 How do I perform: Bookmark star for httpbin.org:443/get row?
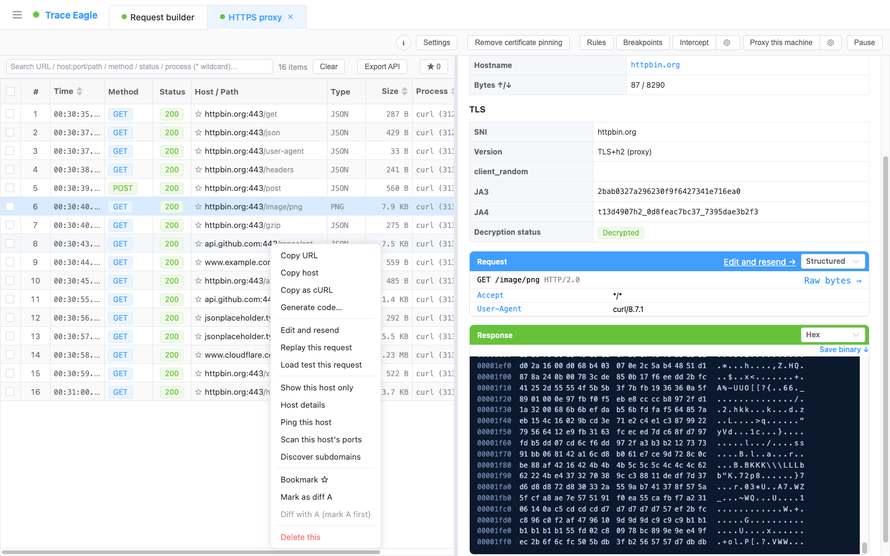coord(198,114)
